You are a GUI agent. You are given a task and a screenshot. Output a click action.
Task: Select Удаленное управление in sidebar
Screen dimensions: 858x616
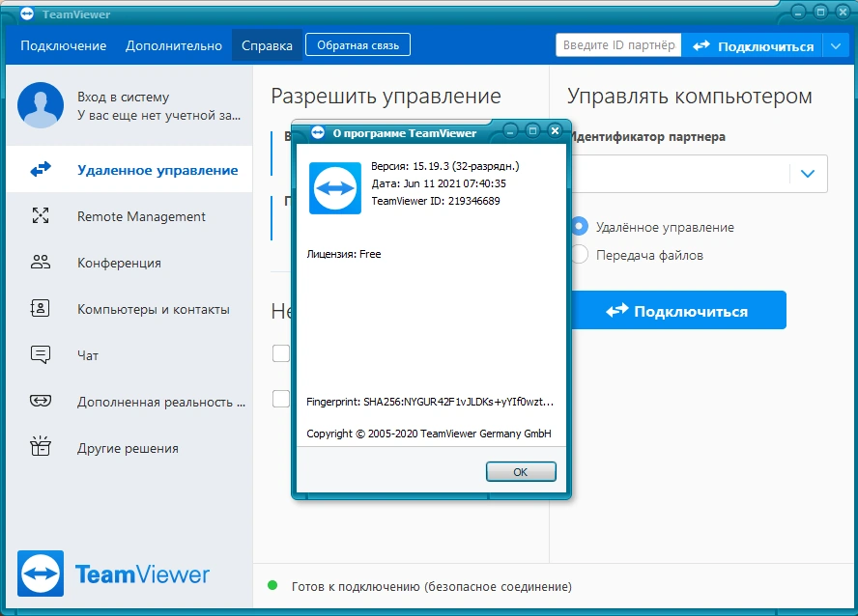tap(129, 169)
